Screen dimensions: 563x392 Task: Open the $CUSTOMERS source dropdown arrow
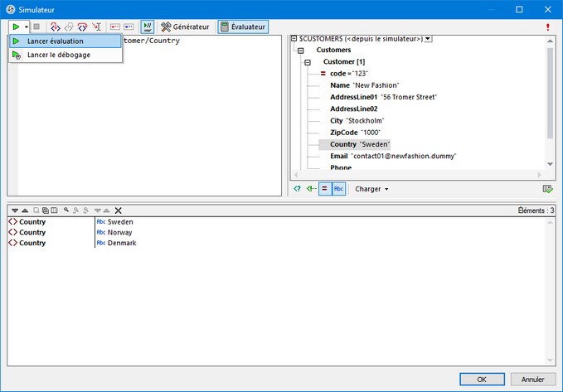pyautogui.click(x=428, y=39)
